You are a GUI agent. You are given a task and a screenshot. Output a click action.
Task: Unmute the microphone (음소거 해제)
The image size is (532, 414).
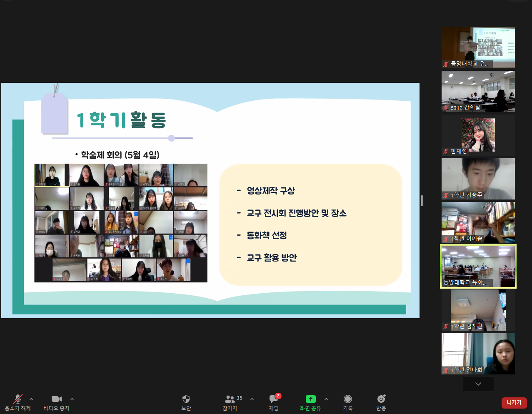point(17,402)
